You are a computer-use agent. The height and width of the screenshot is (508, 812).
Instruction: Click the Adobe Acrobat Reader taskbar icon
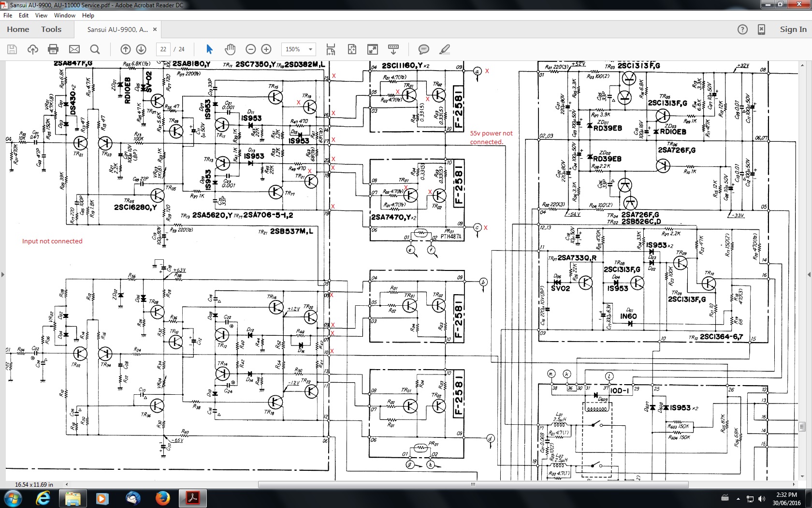193,498
